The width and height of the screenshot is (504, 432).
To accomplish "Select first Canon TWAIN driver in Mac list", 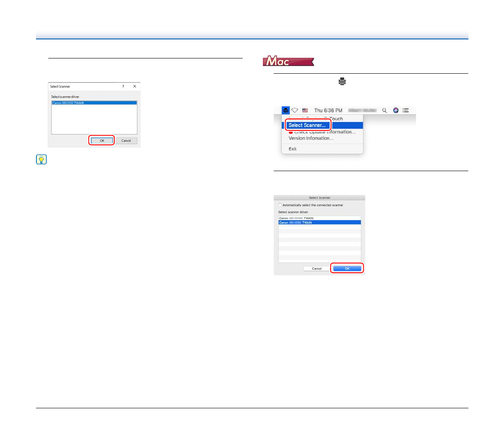I will click(x=296, y=218).
